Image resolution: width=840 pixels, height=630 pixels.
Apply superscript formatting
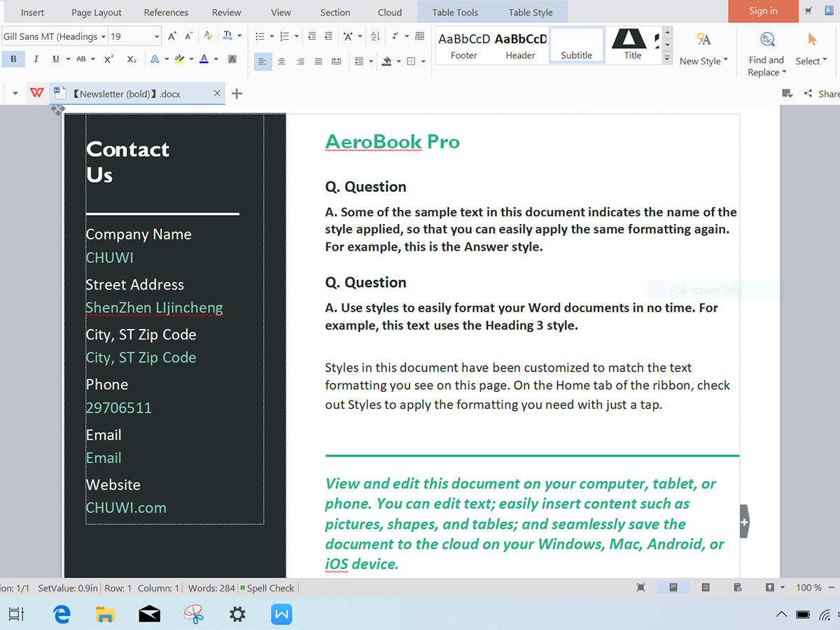point(109,59)
